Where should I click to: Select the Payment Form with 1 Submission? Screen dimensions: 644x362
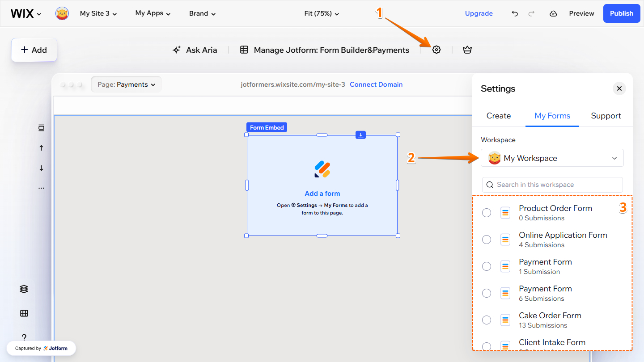(487, 266)
